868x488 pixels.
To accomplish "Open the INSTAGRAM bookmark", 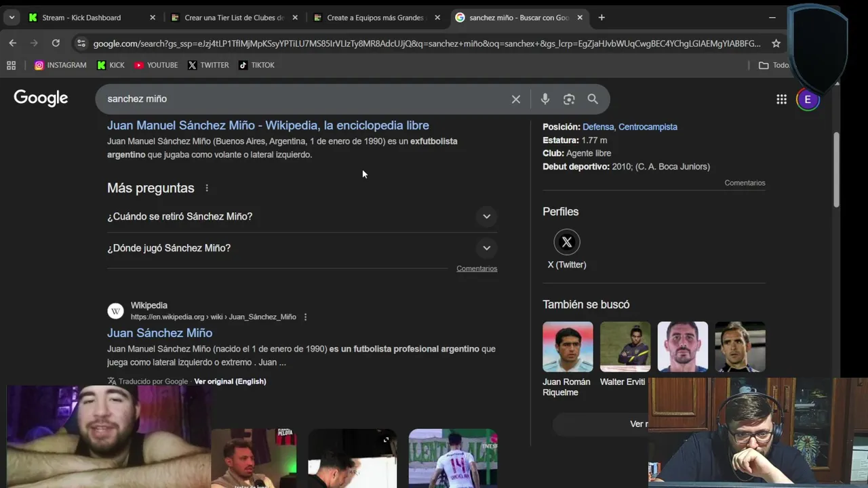I will click(60, 65).
